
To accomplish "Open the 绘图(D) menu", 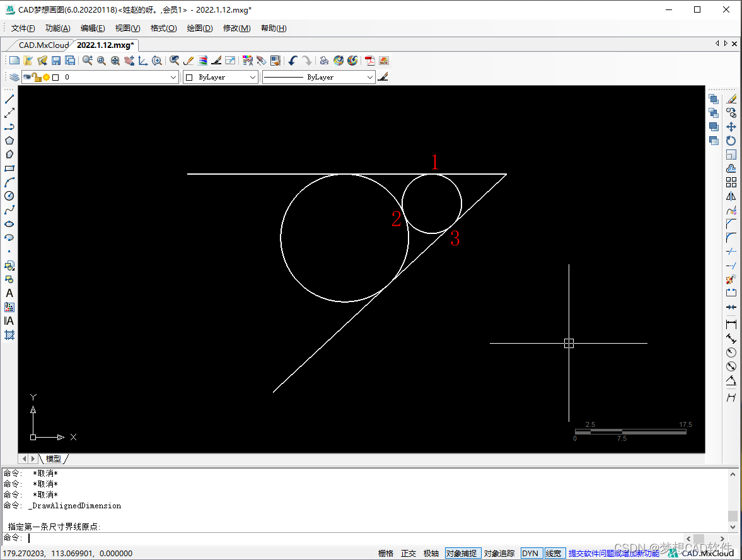I will pos(200,28).
